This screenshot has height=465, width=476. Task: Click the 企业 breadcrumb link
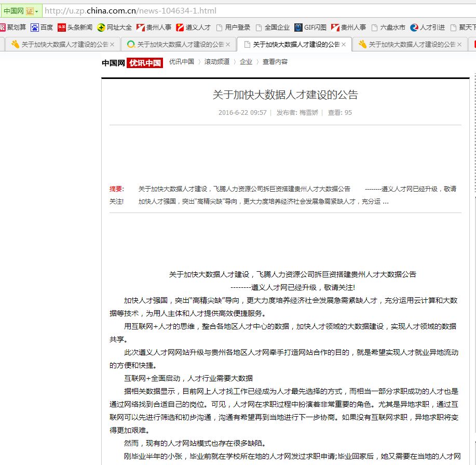coord(246,62)
